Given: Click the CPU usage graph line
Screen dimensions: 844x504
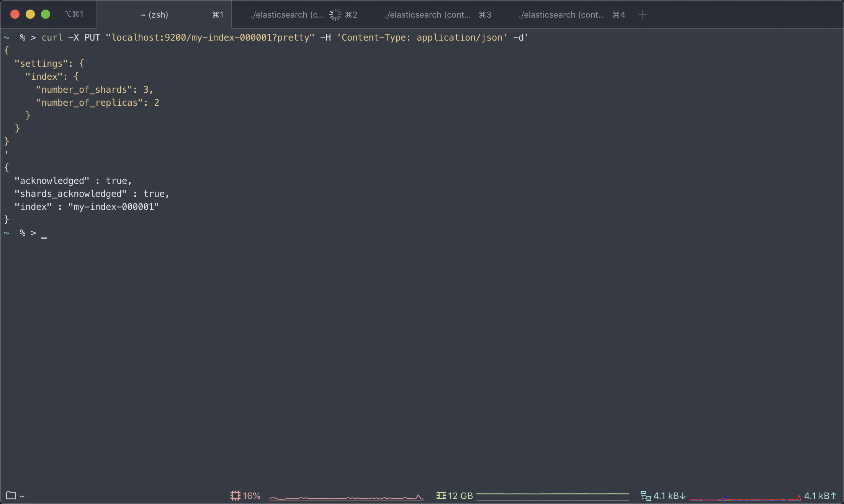Looking at the screenshot, I should pyautogui.click(x=346, y=497).
